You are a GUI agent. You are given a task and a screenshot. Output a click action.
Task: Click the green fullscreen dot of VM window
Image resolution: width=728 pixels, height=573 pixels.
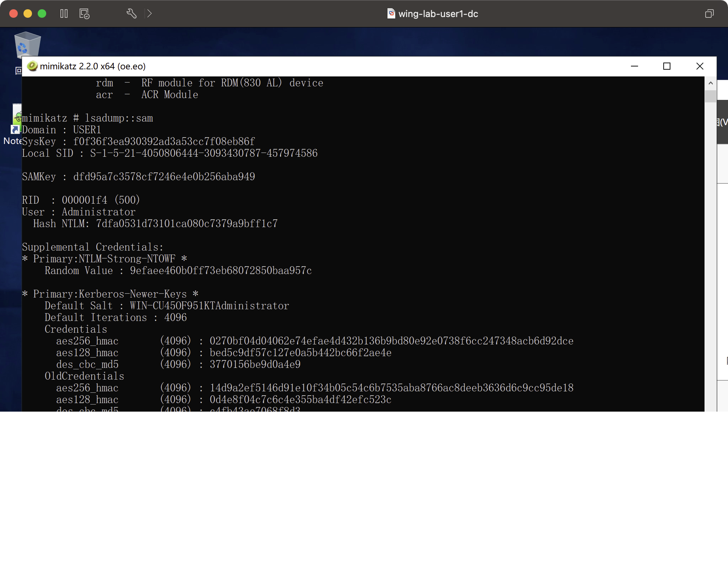tap(42, 14)
